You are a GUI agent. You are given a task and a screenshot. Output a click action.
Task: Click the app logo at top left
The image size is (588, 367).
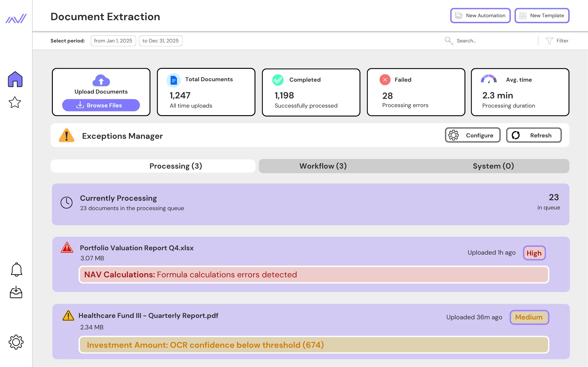tap(16, 18)
